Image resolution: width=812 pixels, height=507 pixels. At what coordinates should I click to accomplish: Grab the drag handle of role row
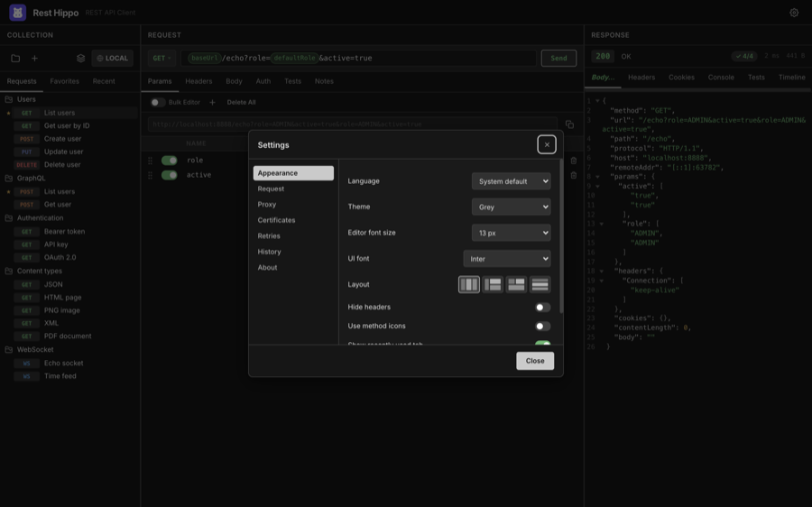pyautogui.click(x=150, y=161)
